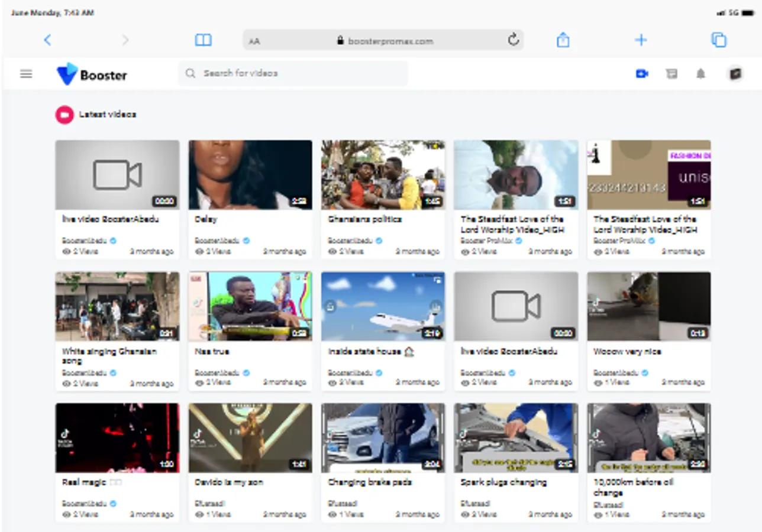
Task: Open the user profile avatar
Action: [735, 74]
